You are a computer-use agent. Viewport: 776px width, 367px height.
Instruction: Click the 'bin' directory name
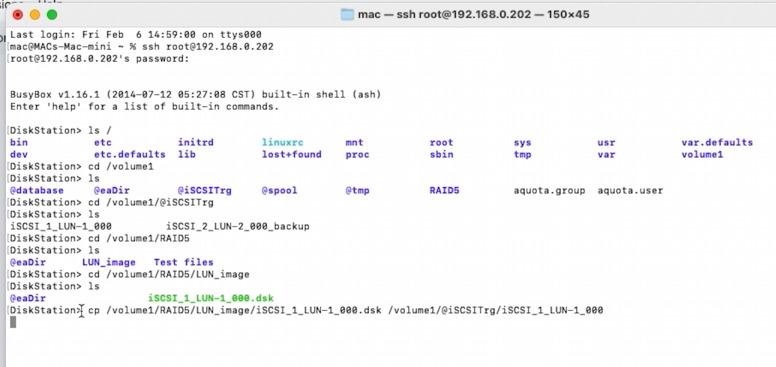[19, 142]
